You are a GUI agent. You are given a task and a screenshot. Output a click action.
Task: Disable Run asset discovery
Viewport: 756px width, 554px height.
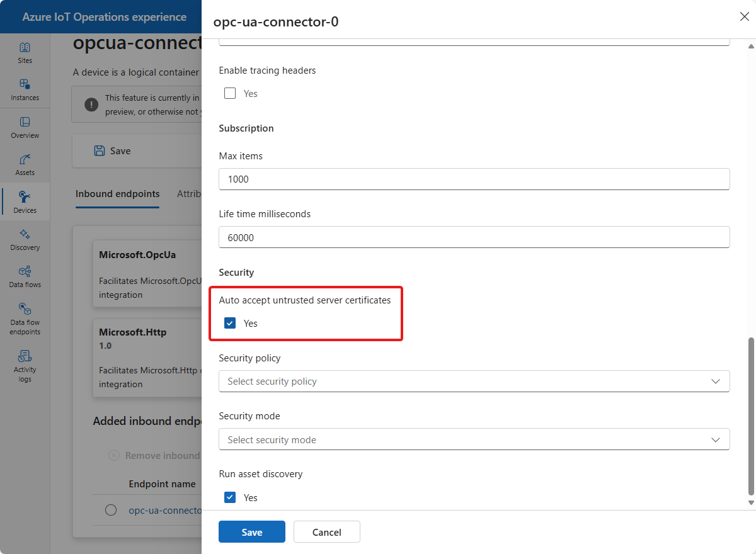coord(230,497)
